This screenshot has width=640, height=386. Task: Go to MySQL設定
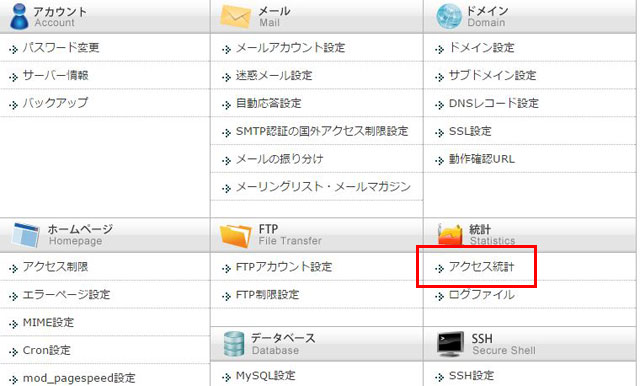point(265,375)
